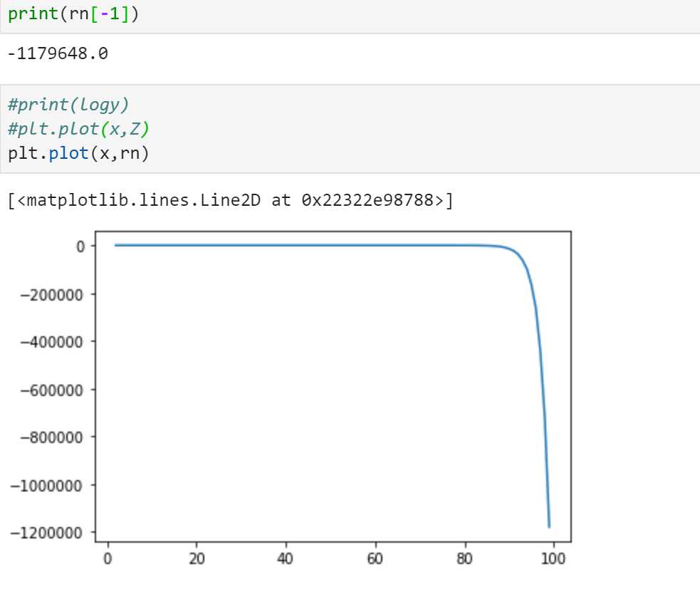Click y-axis label −1000000

coord(46,486)
